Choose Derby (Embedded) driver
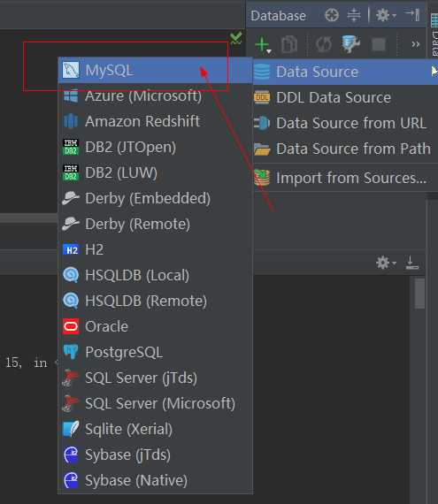Screen dimensions: 438x504 coord(155,198)
